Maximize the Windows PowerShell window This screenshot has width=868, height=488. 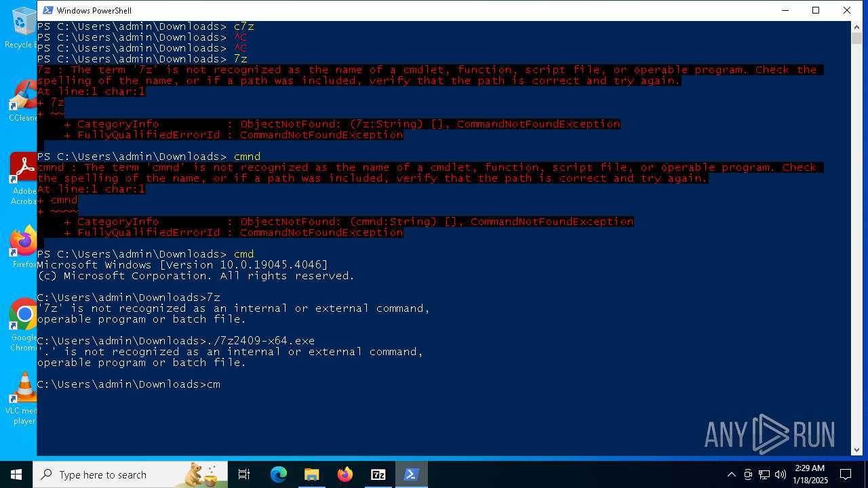[816, 10]
